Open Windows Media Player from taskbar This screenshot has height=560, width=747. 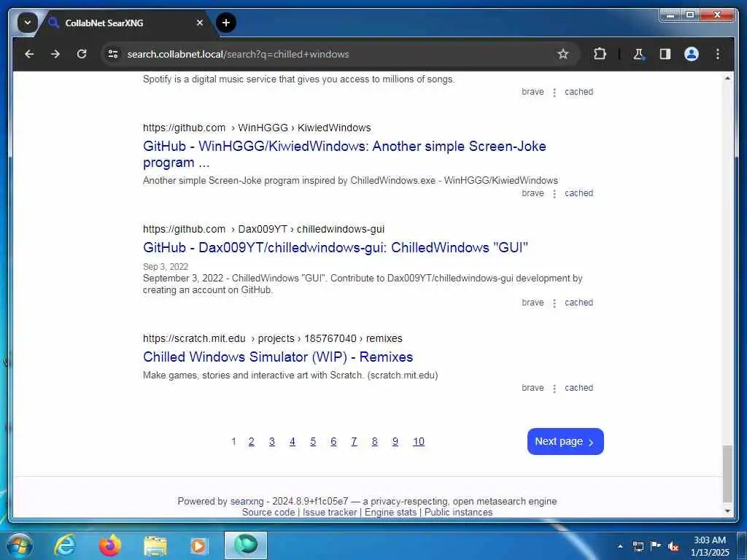198,546
